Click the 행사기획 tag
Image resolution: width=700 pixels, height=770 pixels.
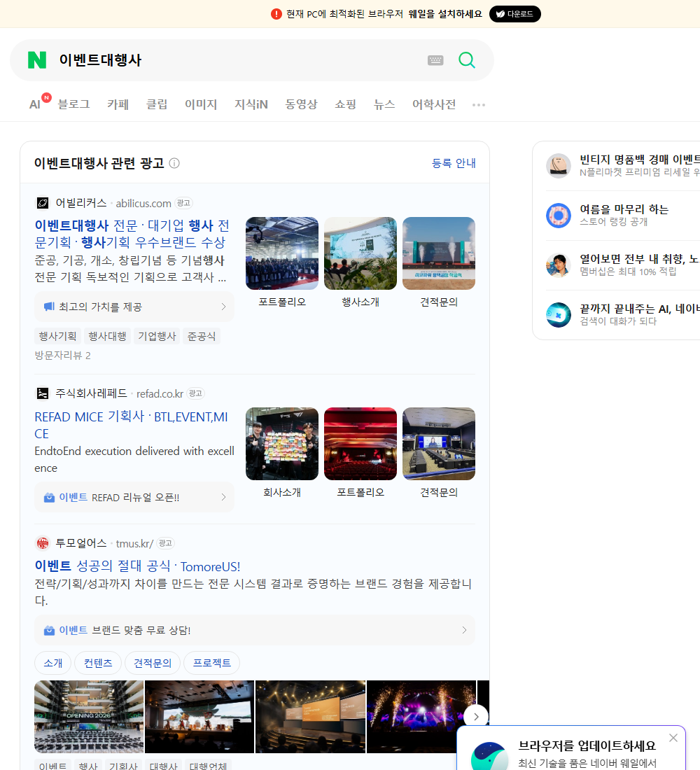coord(58,337)
